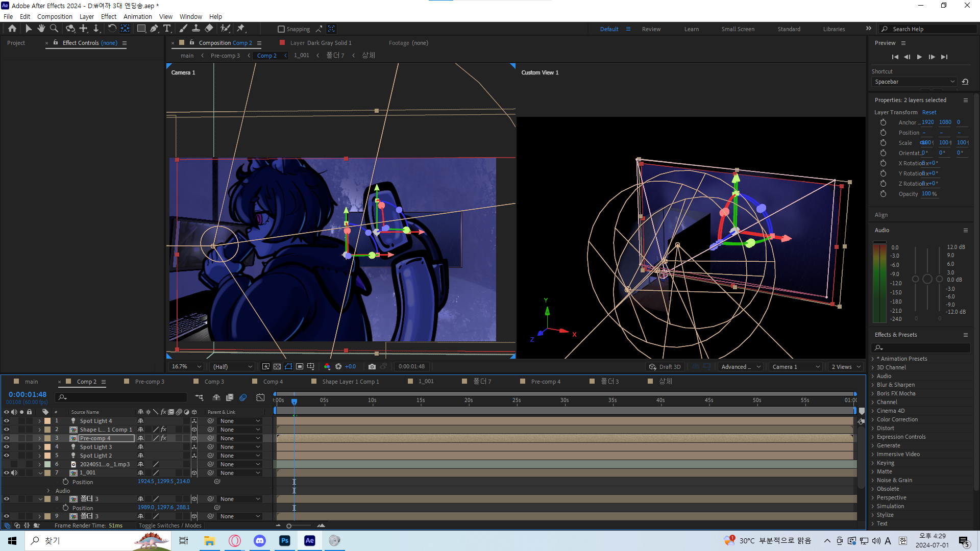This screenshot has height=551, width=980.
Task: Click Toggle Switches / Modes button
Action: [170, 525]
